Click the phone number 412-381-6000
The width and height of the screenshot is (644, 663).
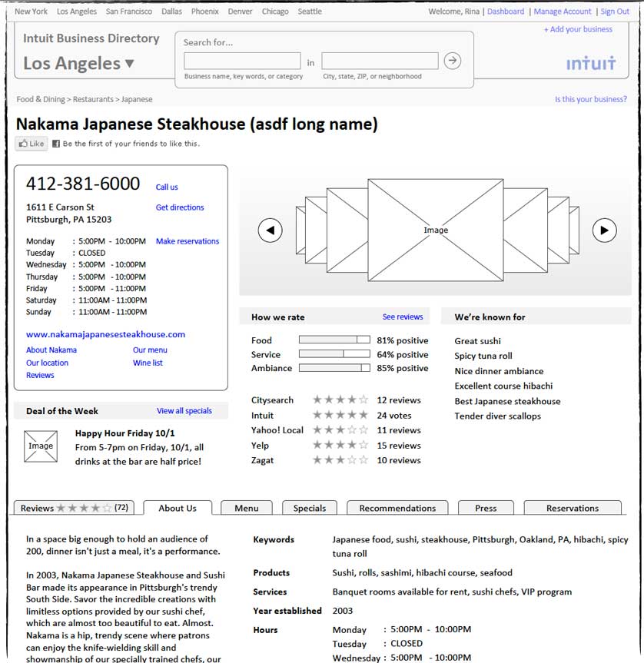tap(83, 184)
